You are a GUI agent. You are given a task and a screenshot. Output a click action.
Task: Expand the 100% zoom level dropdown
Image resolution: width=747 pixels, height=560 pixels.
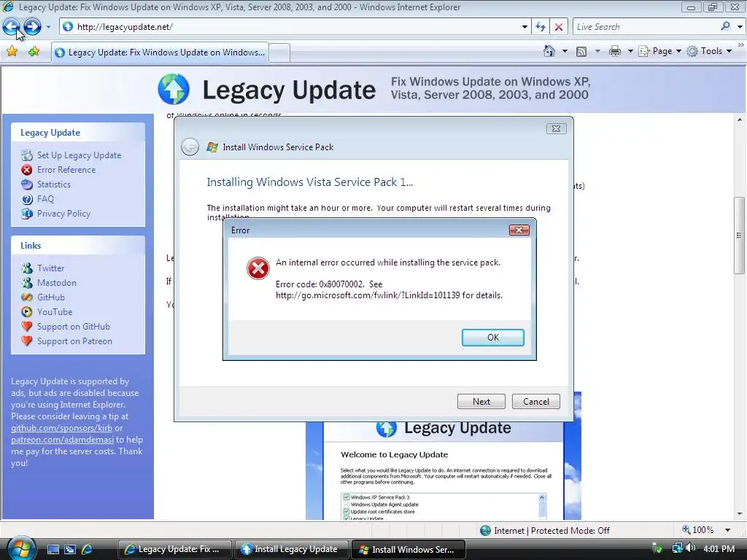point(727,530)
